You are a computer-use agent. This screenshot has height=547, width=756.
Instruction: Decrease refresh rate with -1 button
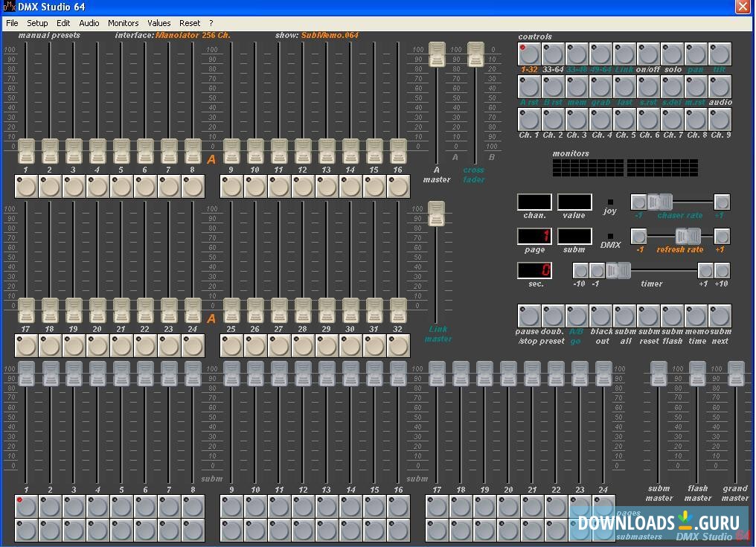(x=639, y=237)
